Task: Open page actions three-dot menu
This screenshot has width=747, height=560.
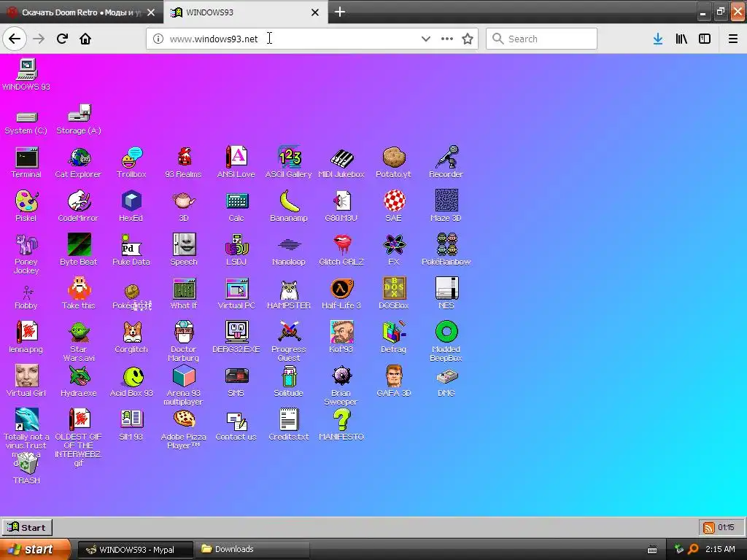Action: pos(447,39)
